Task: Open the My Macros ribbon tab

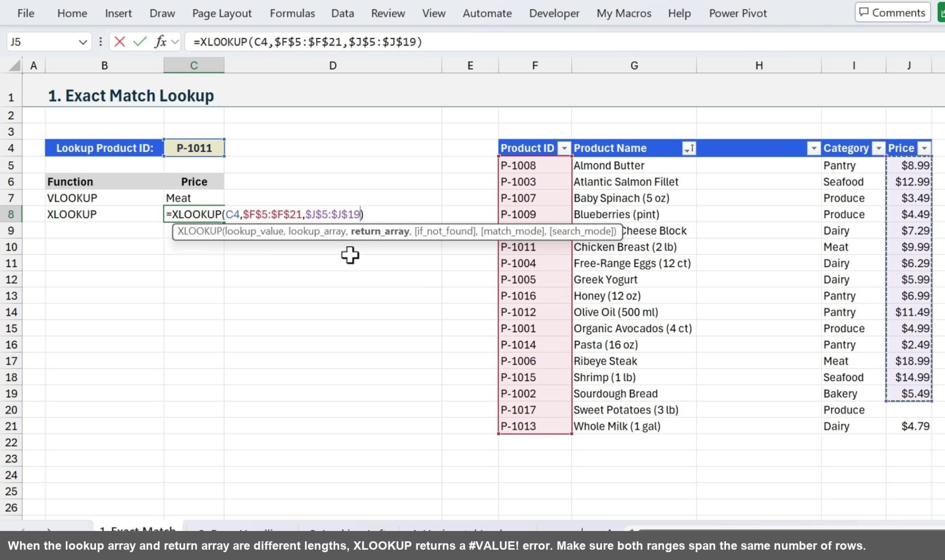Action: [x=624, y=13]
